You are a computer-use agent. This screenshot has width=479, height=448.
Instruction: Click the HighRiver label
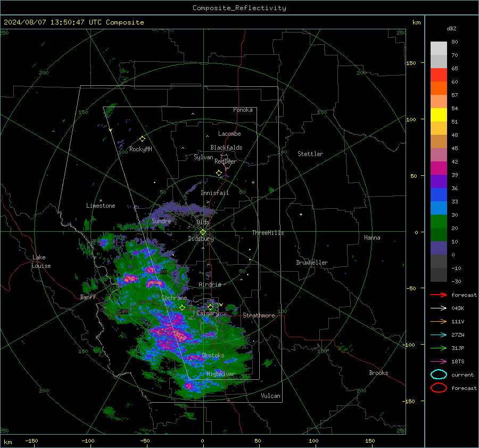(x=220, y=374)
